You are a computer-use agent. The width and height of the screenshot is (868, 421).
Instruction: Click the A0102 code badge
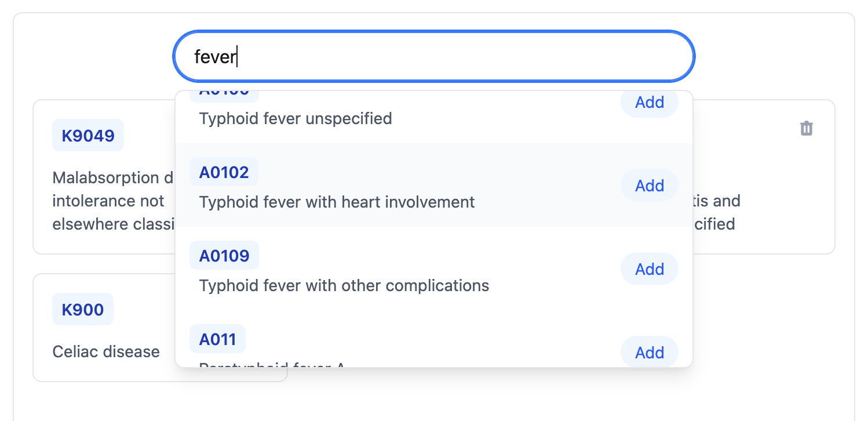pos(224,172)
